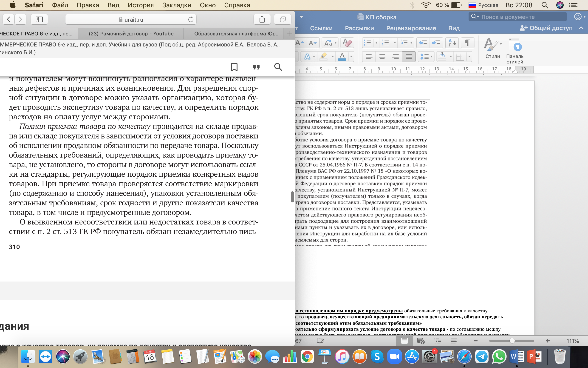Toggle Safari sidebar button
Screen dimensions: 588x368
click(39, 19)
